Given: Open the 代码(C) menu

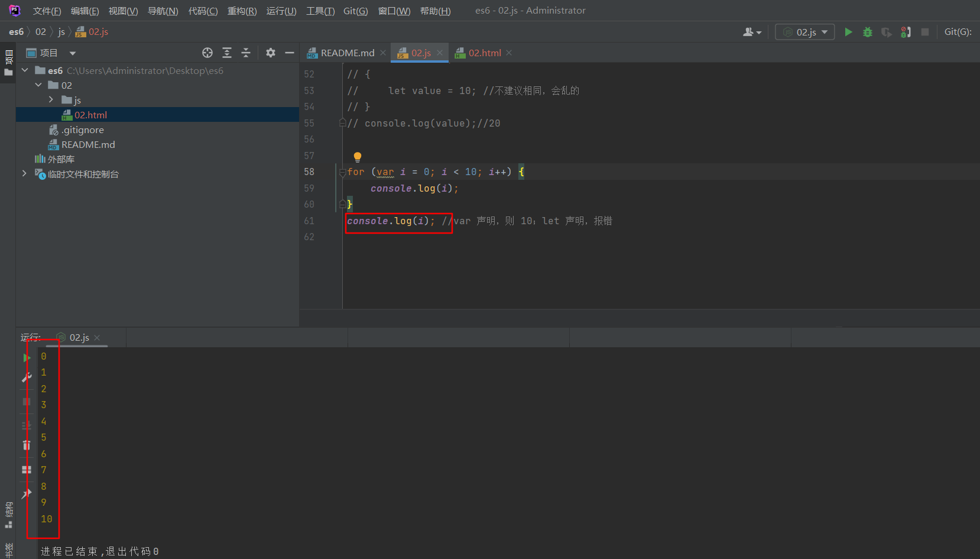Looking at the screenshot, I should tap(203, 11).
